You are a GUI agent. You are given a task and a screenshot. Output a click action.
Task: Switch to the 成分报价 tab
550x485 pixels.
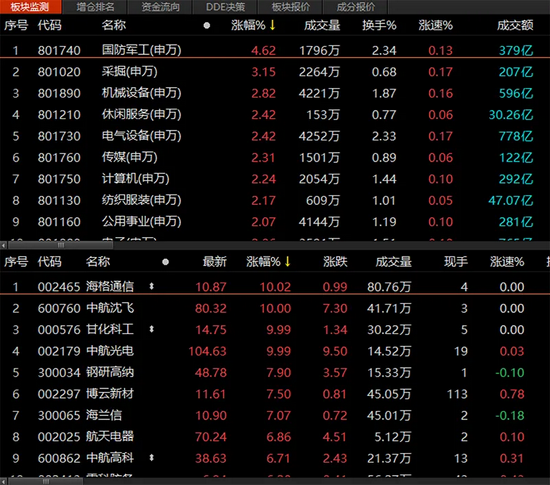(x=355, y=7)
